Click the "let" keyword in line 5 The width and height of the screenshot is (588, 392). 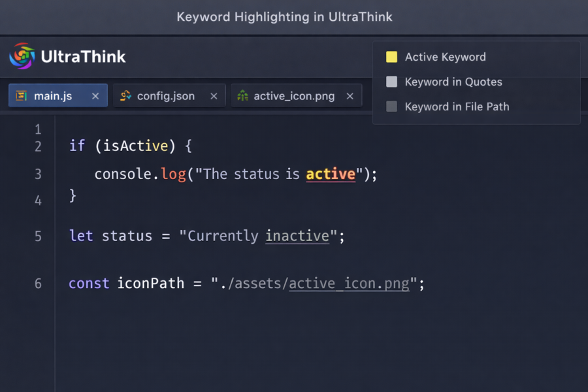click(x=81, y=236)
